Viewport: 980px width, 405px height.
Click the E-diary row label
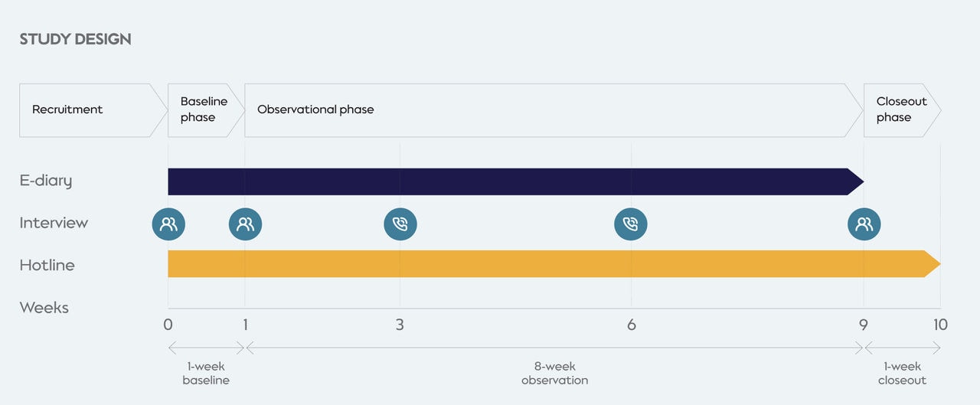[x=46, y=181]
